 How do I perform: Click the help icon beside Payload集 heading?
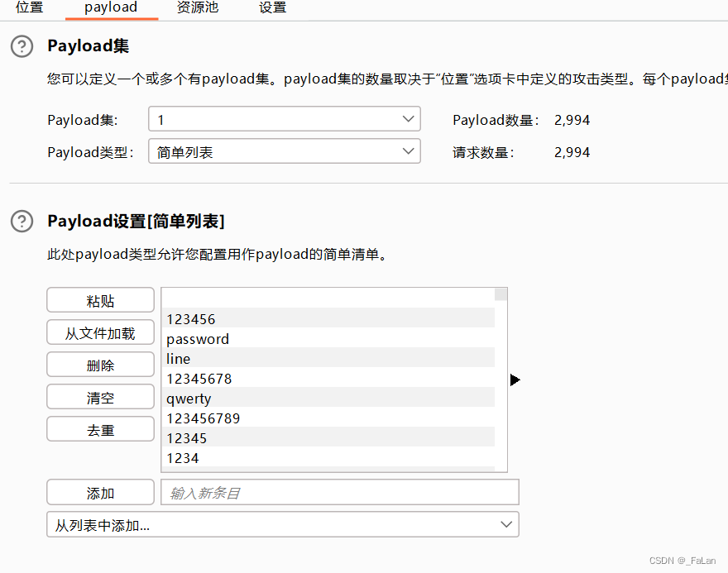click(x=22, y=46)
